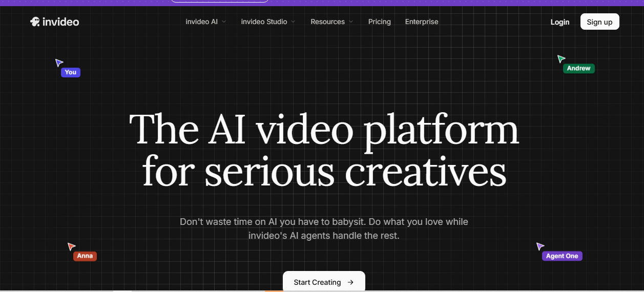
Task: Click the arrow icon in Start Creating
Action: click(x=350, y=282)
